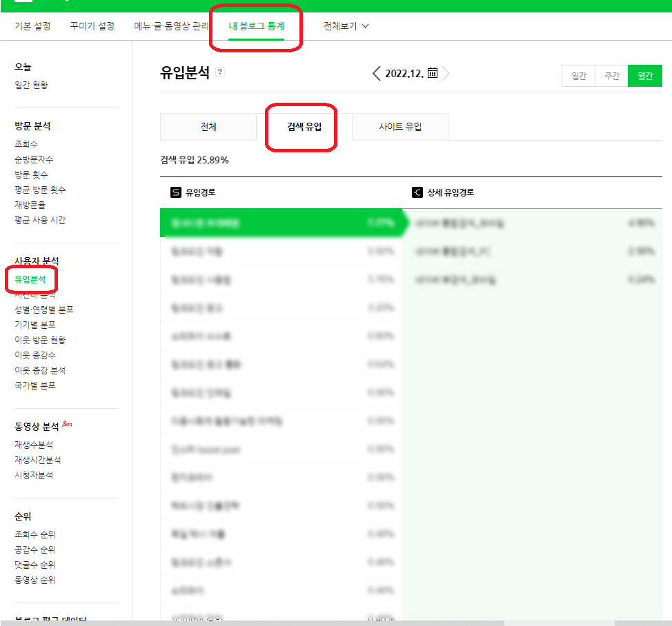Screen dimensions: 672x626
Task: Open the calendar date picker icon
Action: (x=433, y=73)
